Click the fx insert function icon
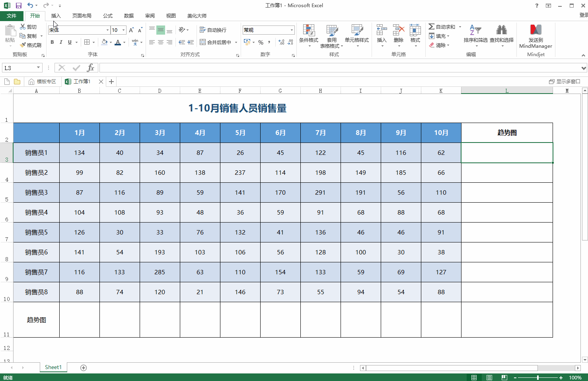Image resolution: width=588 pixels, height=381 pixels. pyautogui.click(x=91, y=68)
